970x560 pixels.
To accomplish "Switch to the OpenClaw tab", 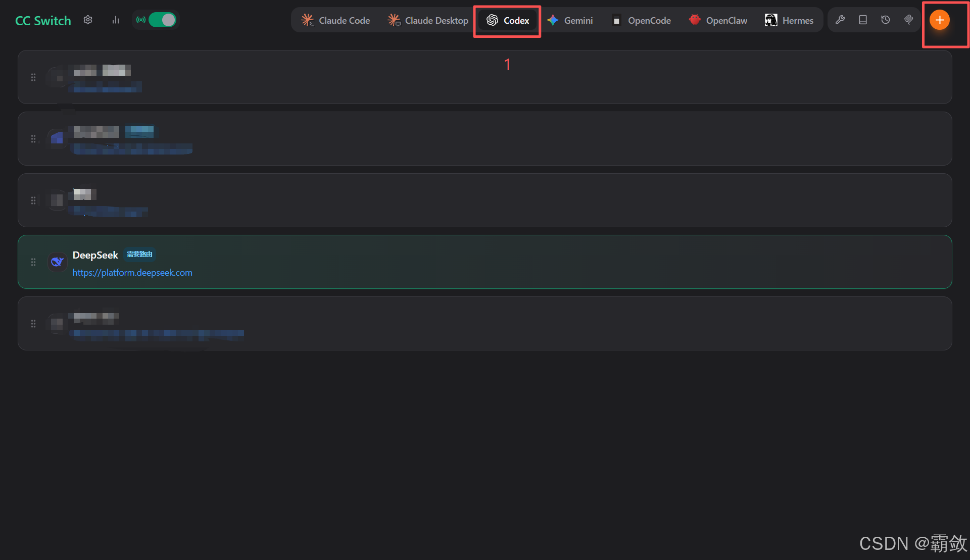I will [x=718, y=20].
